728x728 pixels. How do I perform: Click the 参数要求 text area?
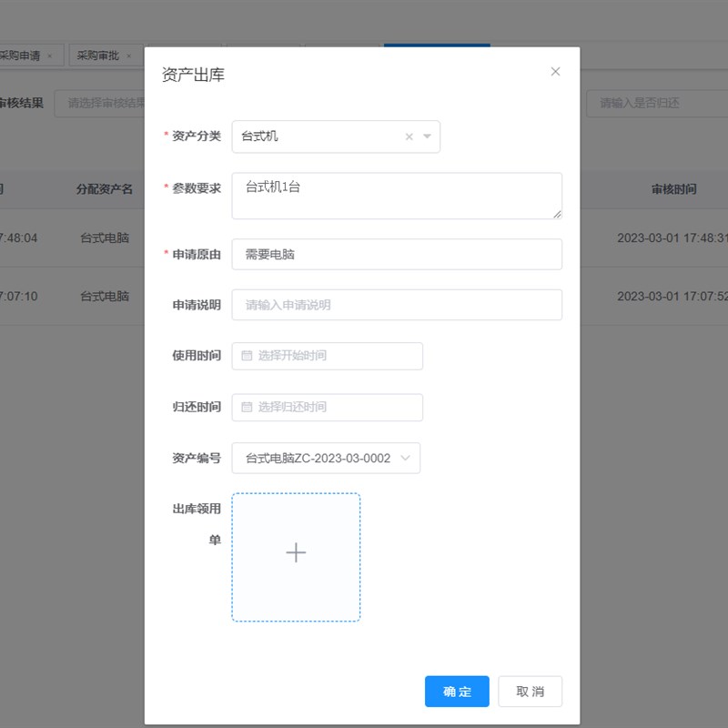click(397, 196)
